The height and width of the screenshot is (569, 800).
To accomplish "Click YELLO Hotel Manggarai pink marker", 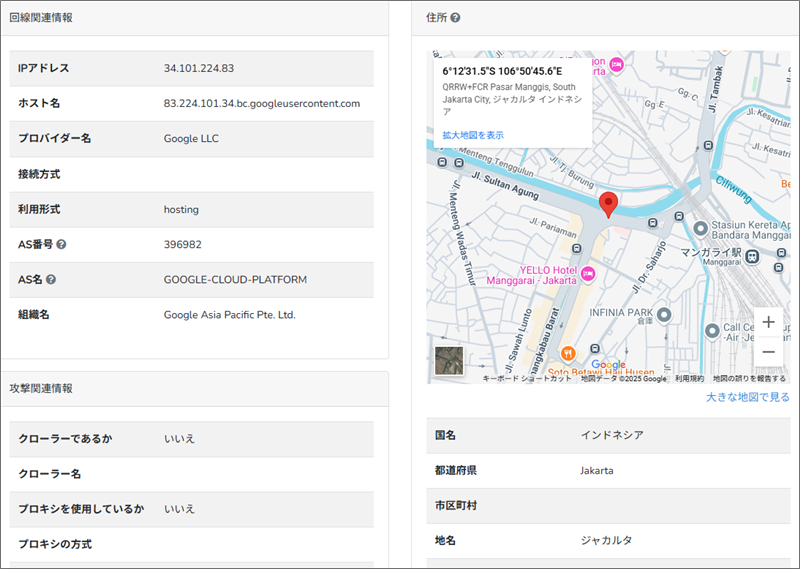I will pyautogui.click(x=588, y=274).
